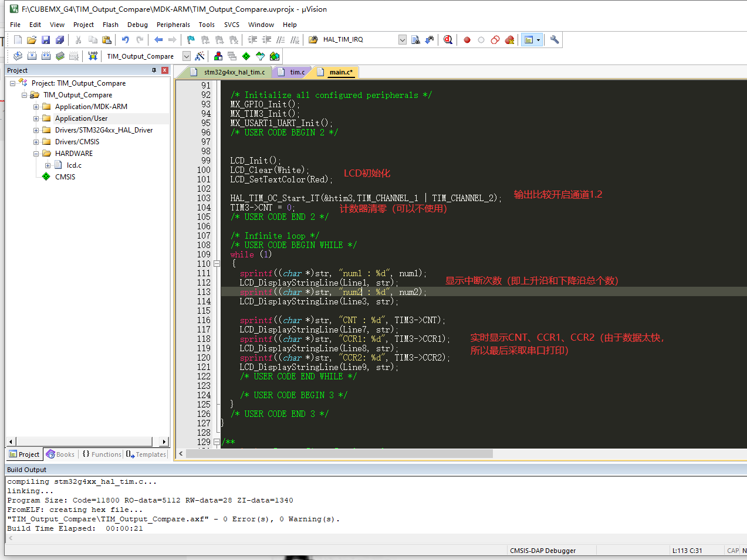Viewport: 747px width, 560px height.
Task: Pin the Project window open
Action: pyautogui.click(x=154, y=70)
